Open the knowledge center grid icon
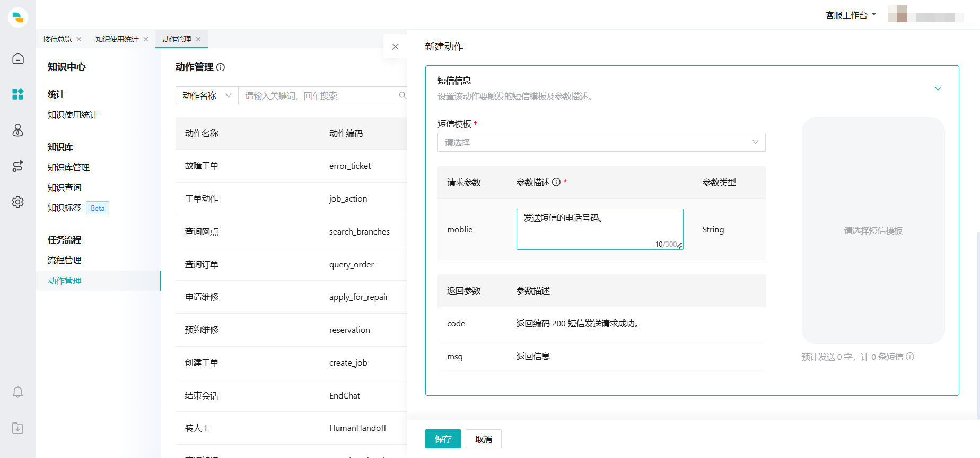Screen dimensions: 980x458 coord(18,94)
